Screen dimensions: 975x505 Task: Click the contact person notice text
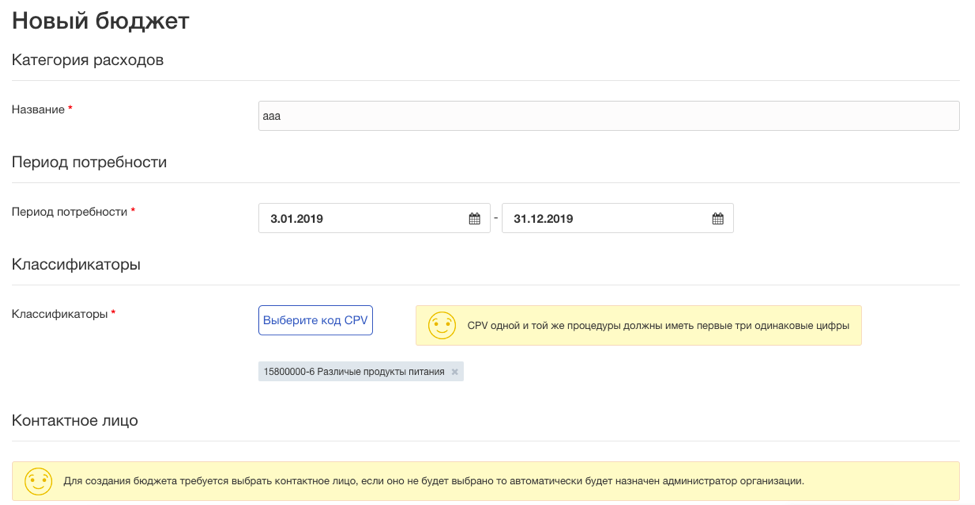coord(433,481)
